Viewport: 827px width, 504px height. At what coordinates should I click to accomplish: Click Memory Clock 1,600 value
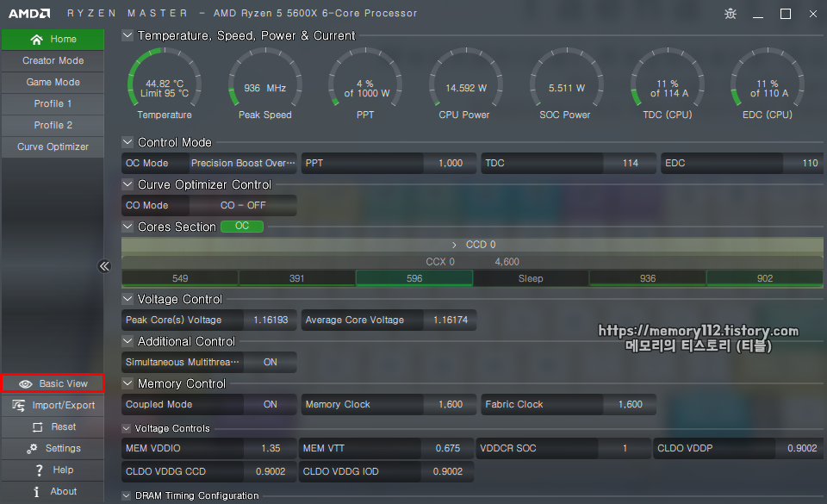(x=450, y=404)
